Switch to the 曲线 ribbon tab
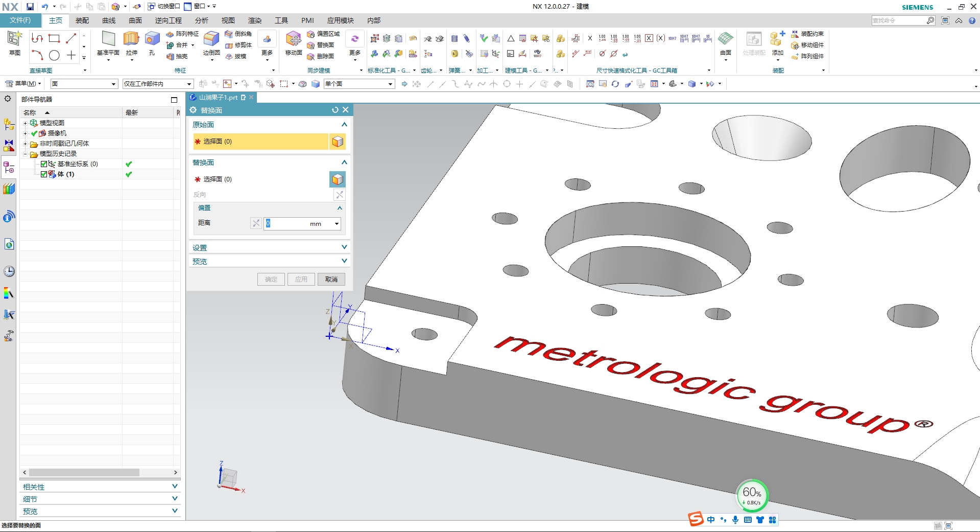980x532 pixels. 109,20
